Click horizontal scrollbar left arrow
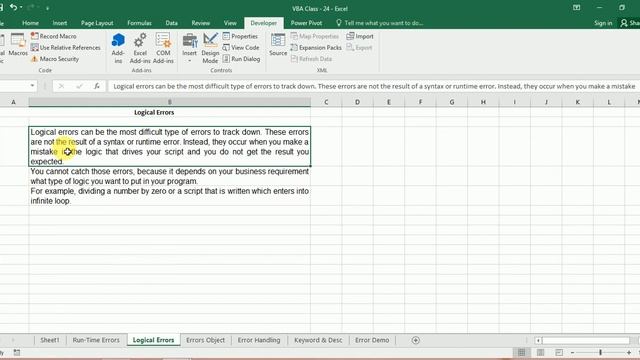640x360 pixels. click(538, 340)
